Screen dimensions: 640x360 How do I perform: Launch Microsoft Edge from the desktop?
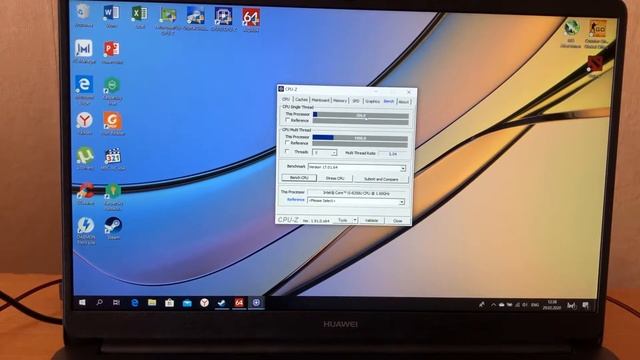click(x=84, y=87)
